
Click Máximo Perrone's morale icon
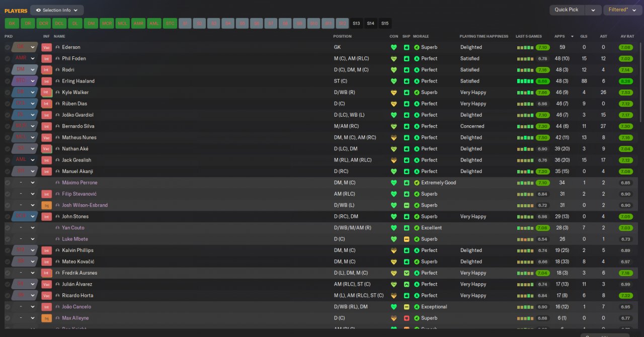point(417,183)
